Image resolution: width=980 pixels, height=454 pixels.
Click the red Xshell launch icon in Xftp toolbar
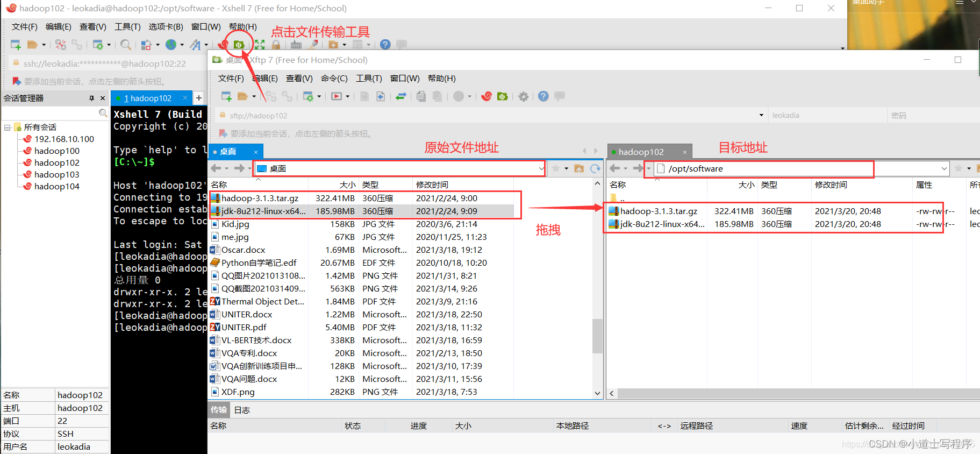(x=487, y=96)
